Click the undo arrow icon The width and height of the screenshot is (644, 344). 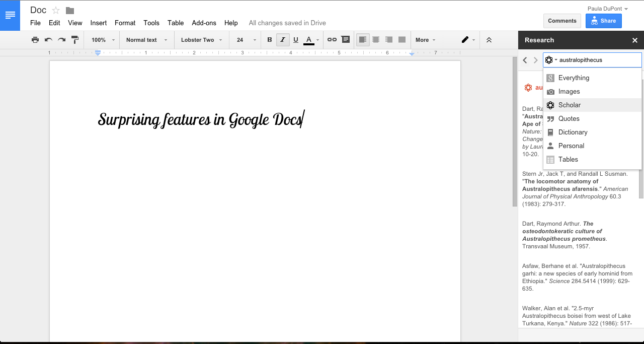(x=48, y=40)
